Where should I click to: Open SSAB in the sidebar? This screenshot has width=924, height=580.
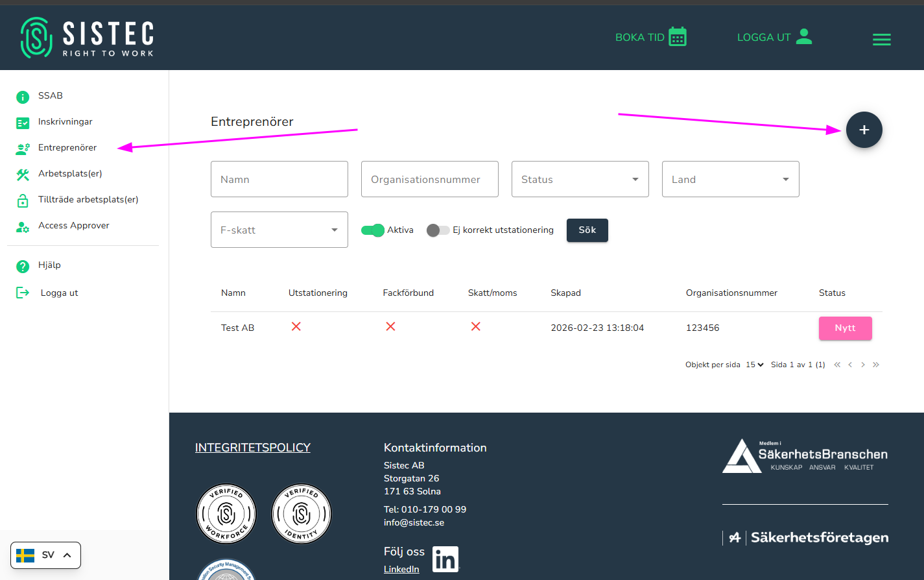coord(51,96)
